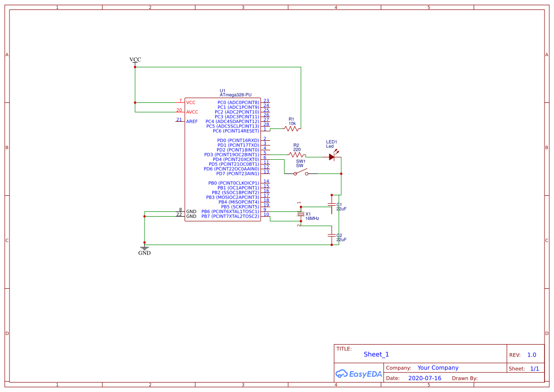Image resolution: width=554 pixels, height=392 pixels.
Task: Click the date 2020-07-16 text
Action: pos(425,378)
